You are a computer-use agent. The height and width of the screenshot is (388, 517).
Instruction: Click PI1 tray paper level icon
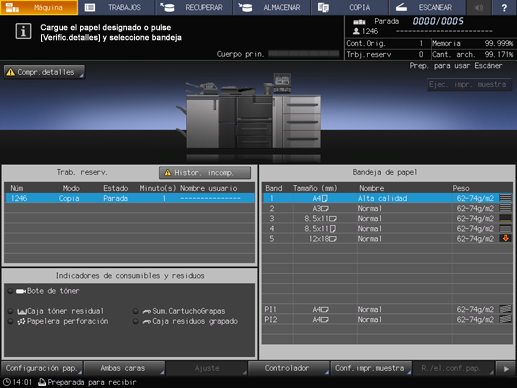coord(506,309)
